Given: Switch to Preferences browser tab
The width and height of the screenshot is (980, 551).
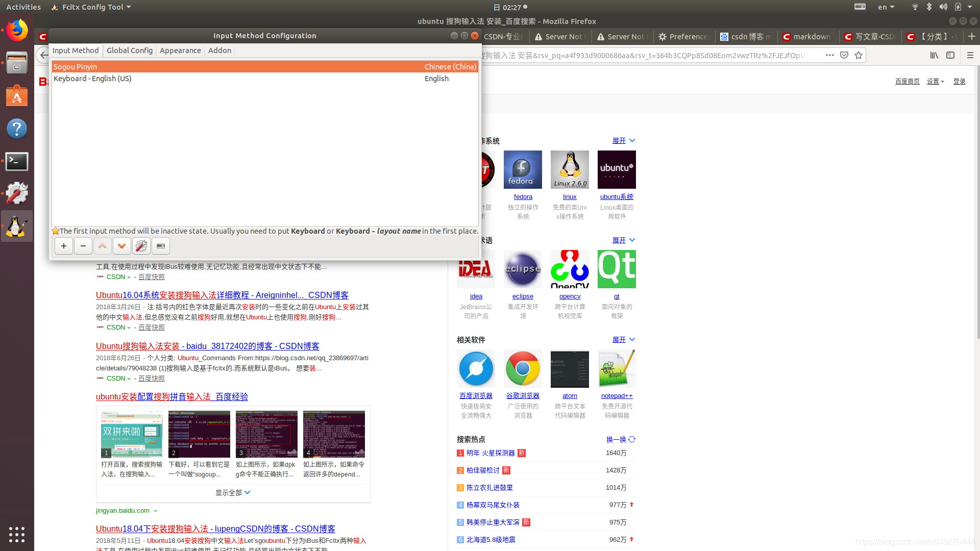Looking at the screenshot, I should click(x=683, y=37).
